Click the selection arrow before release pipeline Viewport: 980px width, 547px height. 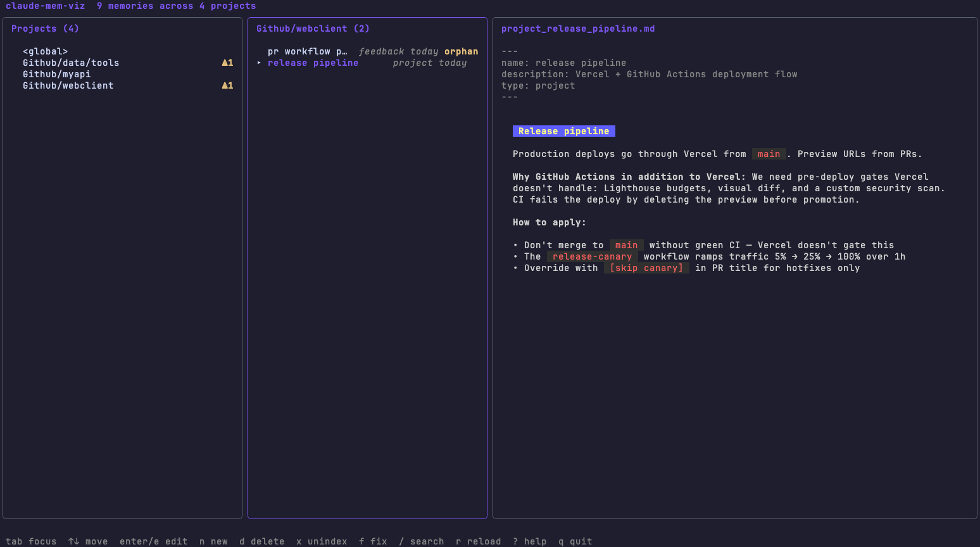pos(259,63)
